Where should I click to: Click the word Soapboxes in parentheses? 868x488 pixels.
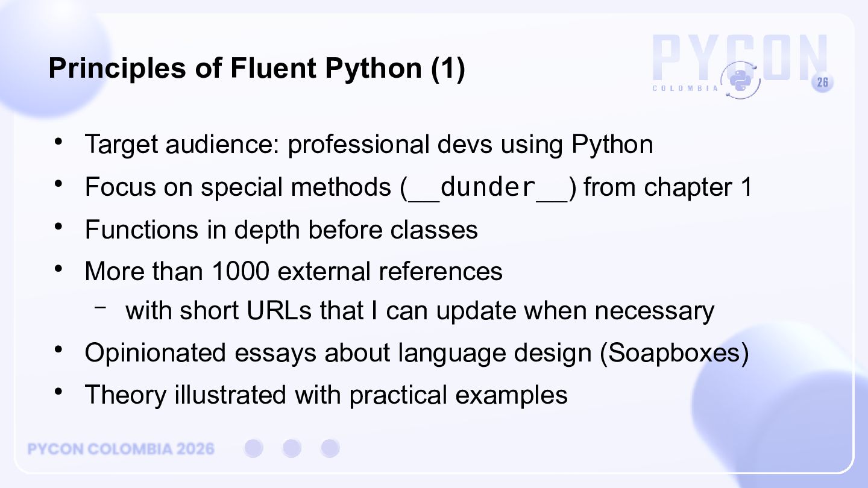674,353
